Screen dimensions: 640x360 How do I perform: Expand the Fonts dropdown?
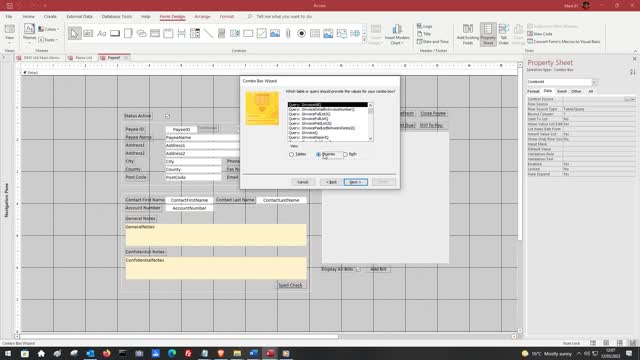[48, 40]
